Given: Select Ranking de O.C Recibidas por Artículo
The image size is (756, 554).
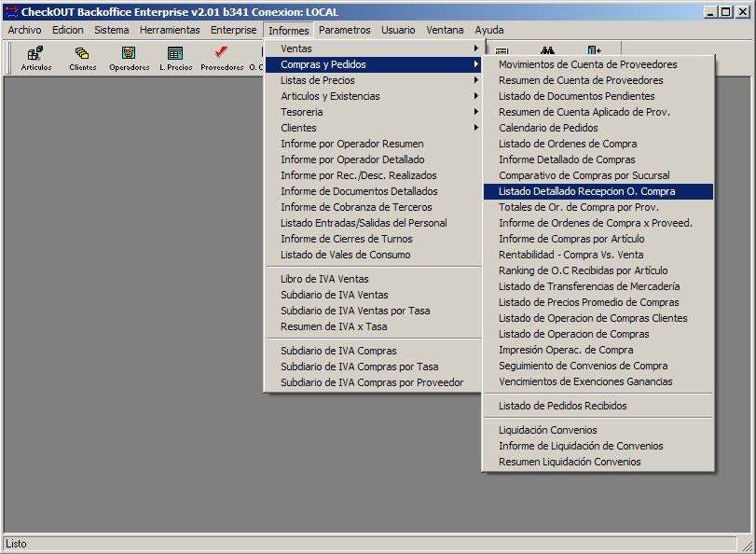Looking at the screenshot, I should [598, 271].
